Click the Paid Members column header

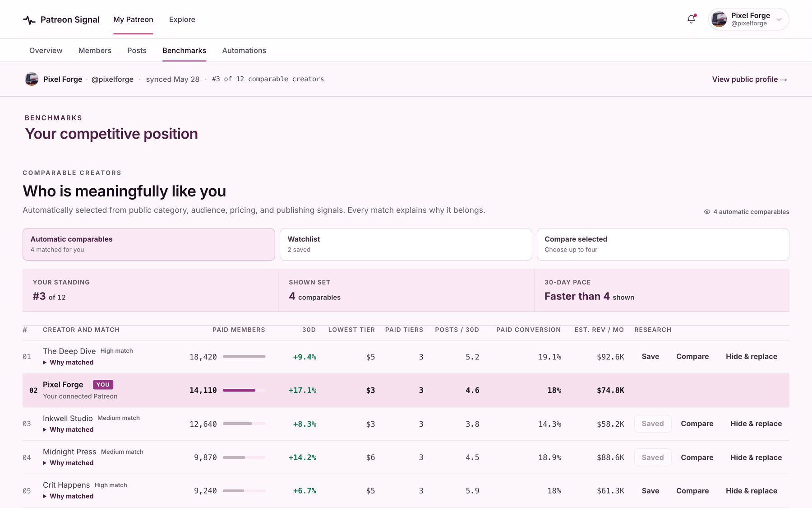click(x=239, y=330)
